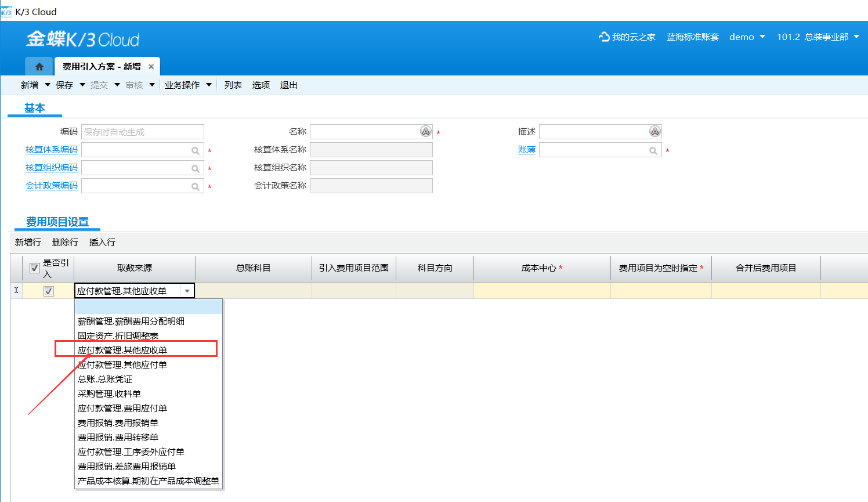868x502 pixels.
Task: Select the blank option in dropdown list
Action: pyautogui.click(x=149, y=306)
